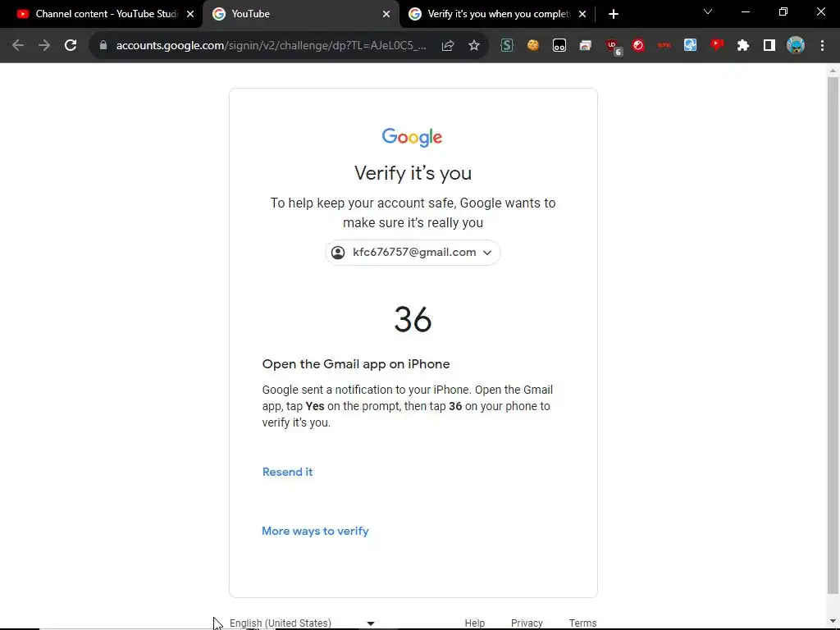Open a new tab
Screen dimensions: 840x630
point(614,15)
